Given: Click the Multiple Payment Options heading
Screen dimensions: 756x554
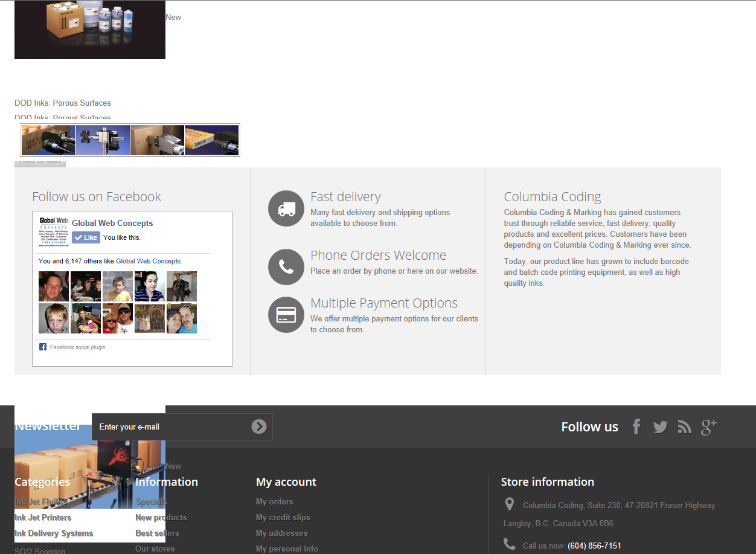Looking at the screenshot, I should pos(384,303).
